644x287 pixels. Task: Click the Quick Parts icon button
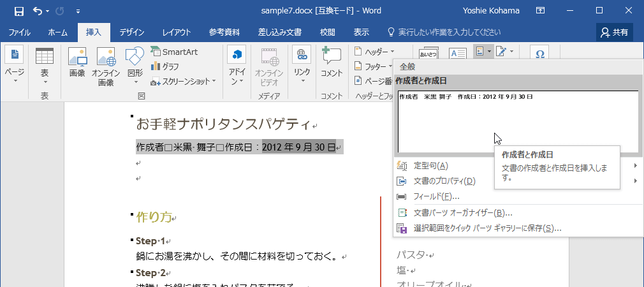pyautogui.click(x=479, y=51)
